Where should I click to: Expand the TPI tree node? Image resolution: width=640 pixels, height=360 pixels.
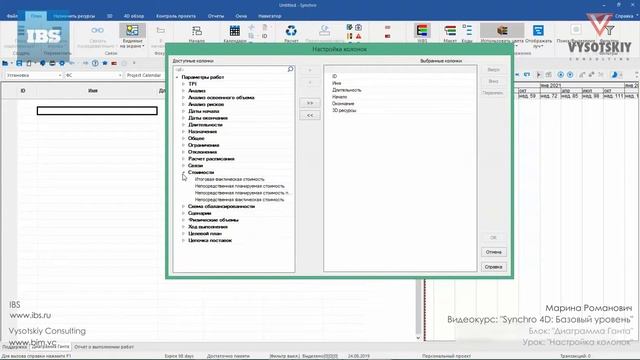tap(183, 84)
